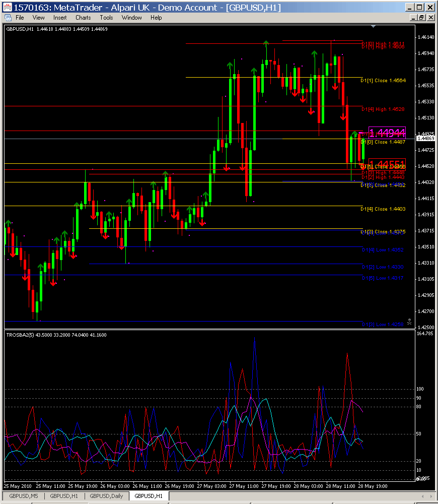
Task: Click the 28 May 19:00 time axis label
Action: tap(373, 486)
